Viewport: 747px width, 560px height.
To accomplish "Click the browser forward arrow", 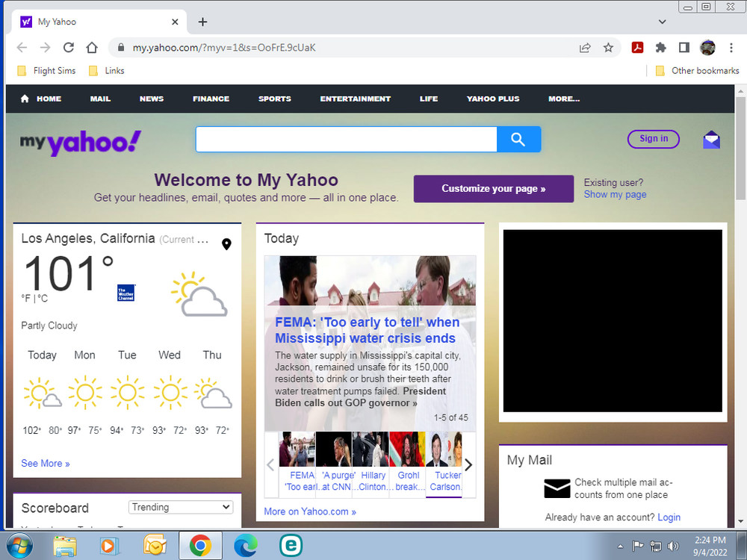I will [46, 47].
